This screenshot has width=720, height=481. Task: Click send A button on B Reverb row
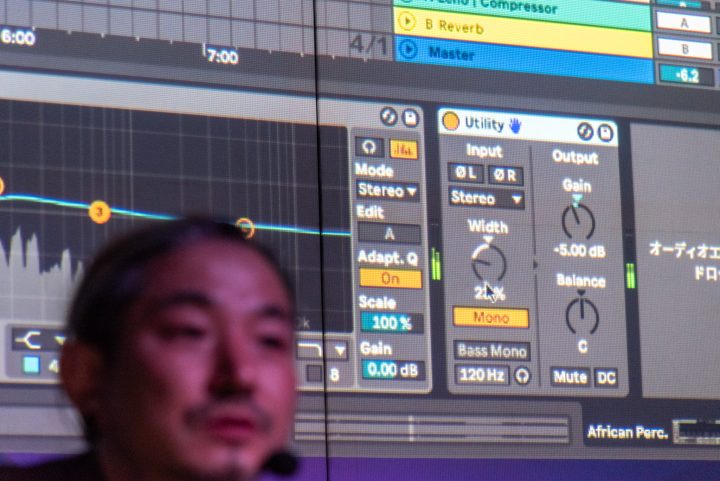pos(684,22)
